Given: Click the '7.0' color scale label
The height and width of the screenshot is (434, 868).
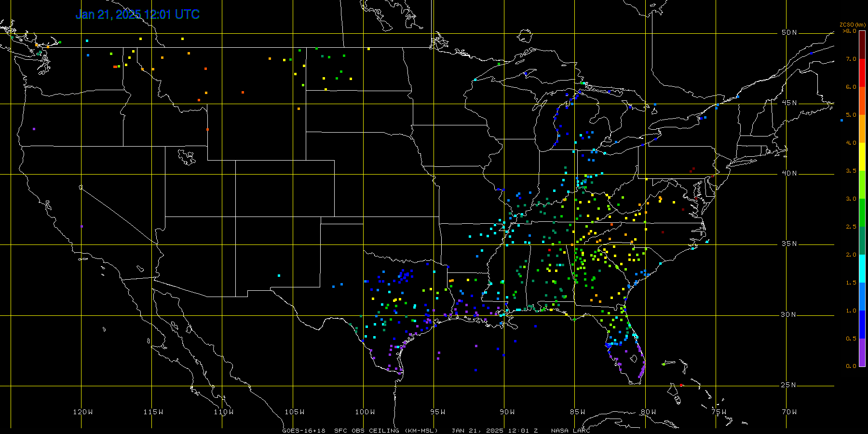Looking at the screenshot, I should coord(851,59).
